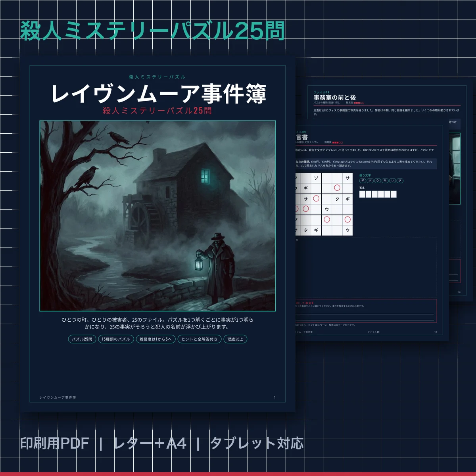The height and width of the screenshot is (476, 476).
Task: Click the red subtitle 殺人ミステリーパズル25問
Action: click(157, 111)
